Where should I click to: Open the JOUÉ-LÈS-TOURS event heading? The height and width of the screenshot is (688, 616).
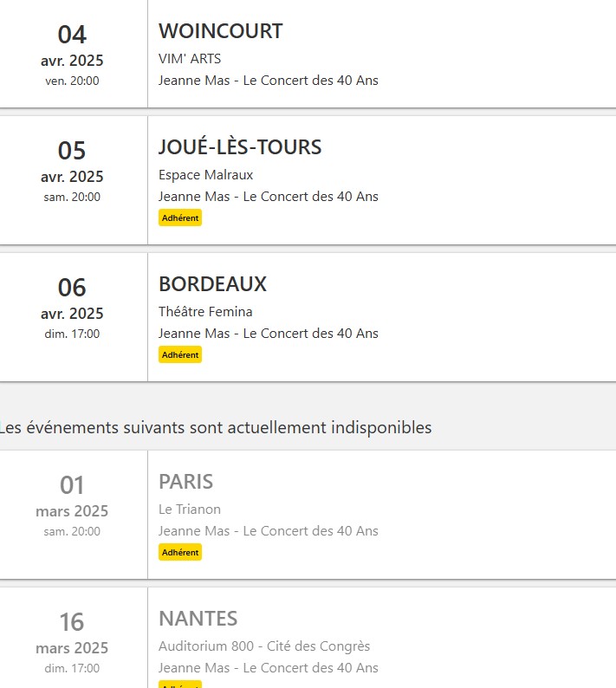pyautogui.click(x=240, y=147)
